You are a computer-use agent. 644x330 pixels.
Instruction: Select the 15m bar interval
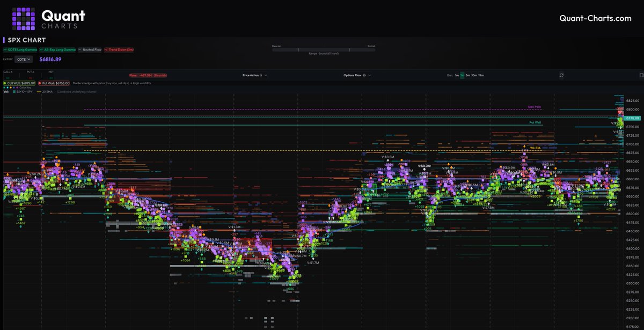coord(481,75)
